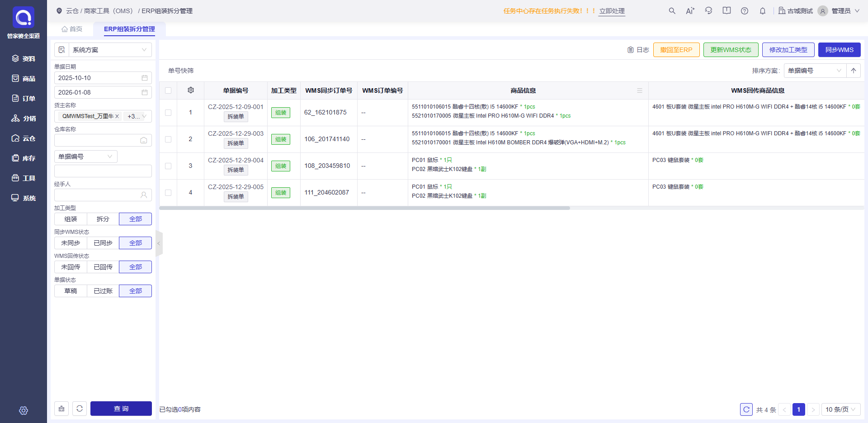Open table column settings gear

point(191,90)
